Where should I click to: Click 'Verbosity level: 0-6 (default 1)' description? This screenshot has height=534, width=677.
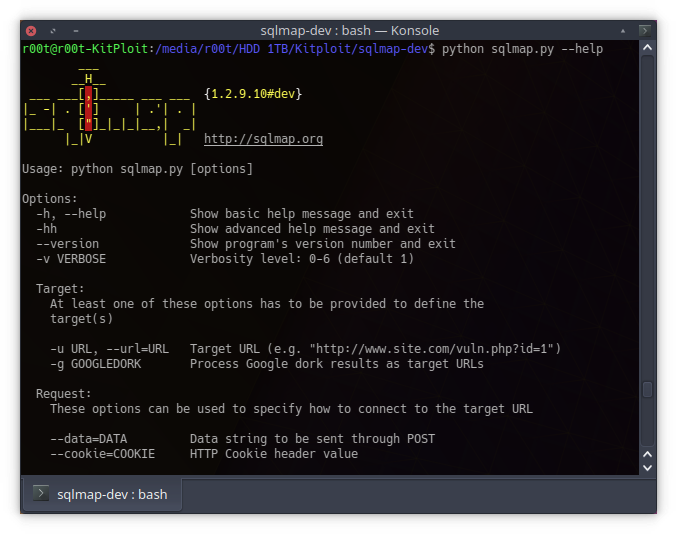302,259
